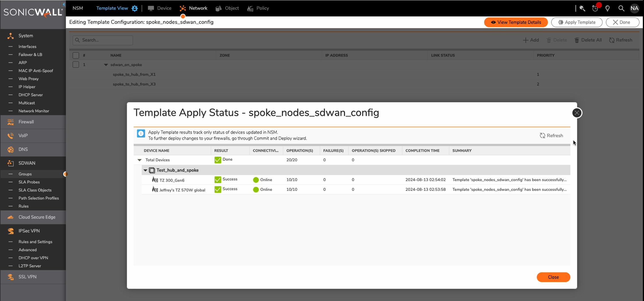
Task: Expand the DNS section in sidebar
Action: point(33,149)
